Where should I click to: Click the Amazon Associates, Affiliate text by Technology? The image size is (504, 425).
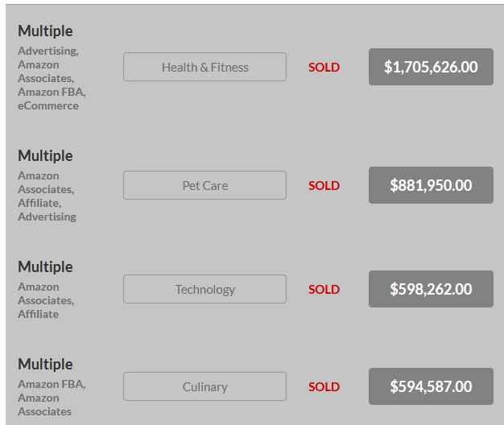[x=46, y=300]
